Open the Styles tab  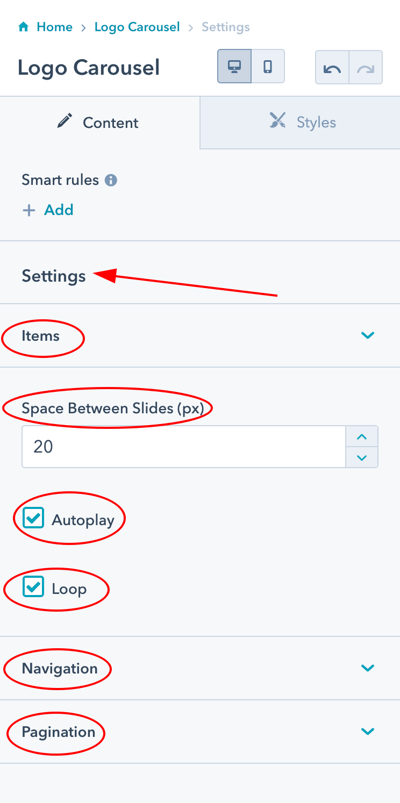[300, 122]
